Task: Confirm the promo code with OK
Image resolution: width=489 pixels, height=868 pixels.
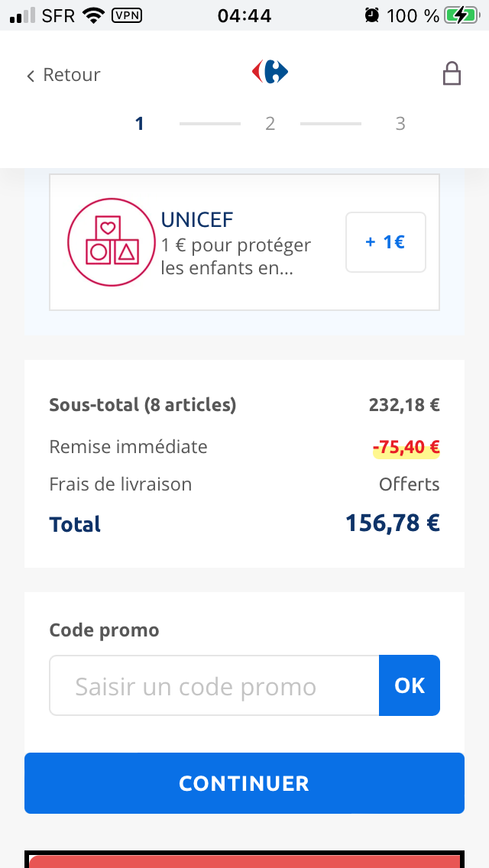Action: pyautogui.click(x=409, y=685)
